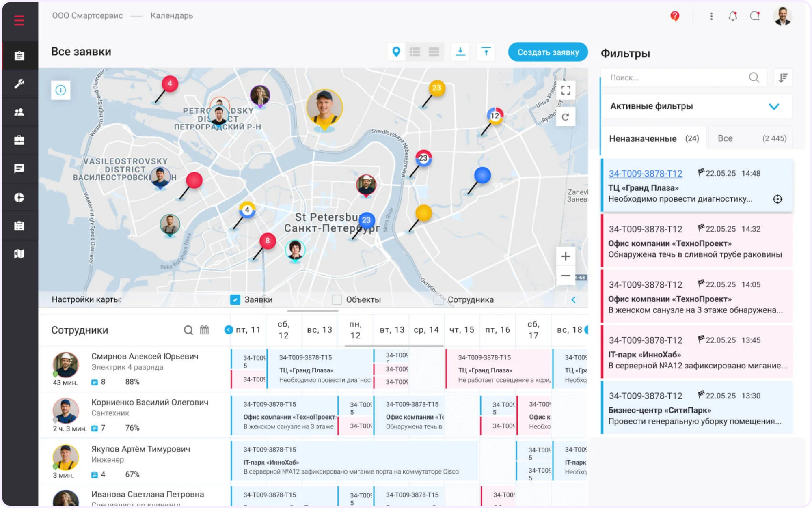Viewport: 812px width, 508px height.
Task: Expand the map to fullscreen
Action: [566, 90]
